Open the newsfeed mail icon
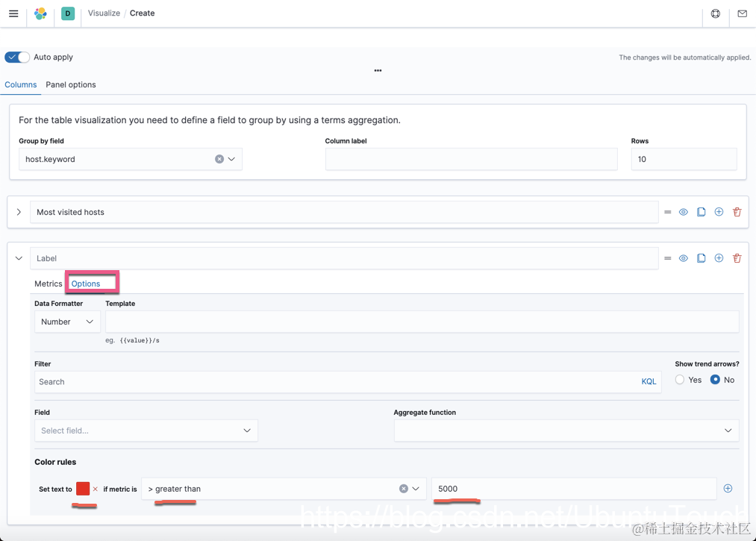The width and height of the screenshot is (756, 541). coord(743,13)
